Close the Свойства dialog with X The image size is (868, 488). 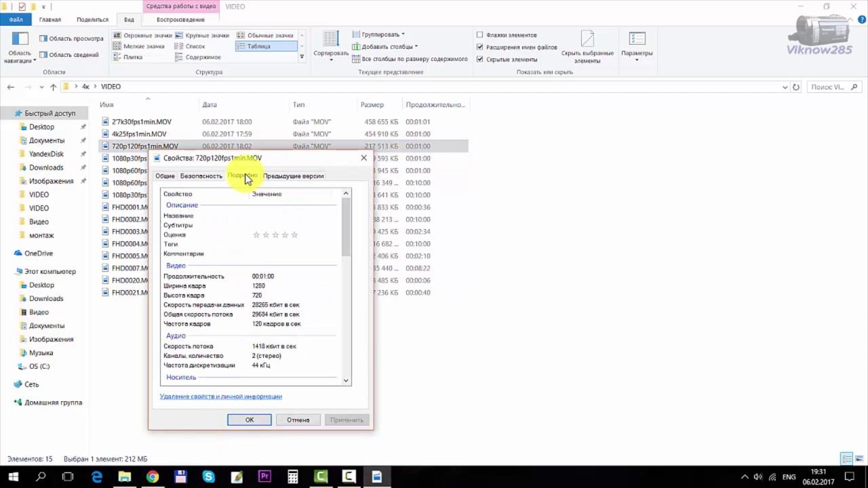click(x=363, y=158)
